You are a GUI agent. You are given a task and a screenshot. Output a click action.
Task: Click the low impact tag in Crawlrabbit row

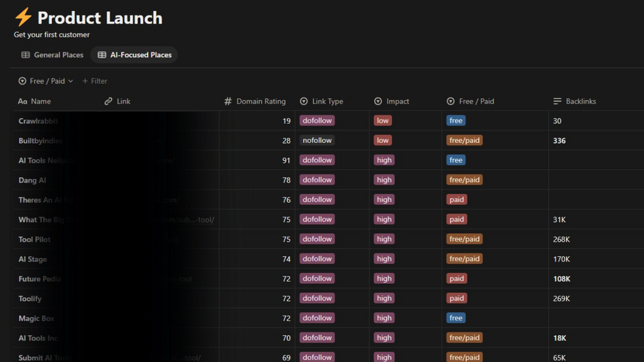pos(383,120)
